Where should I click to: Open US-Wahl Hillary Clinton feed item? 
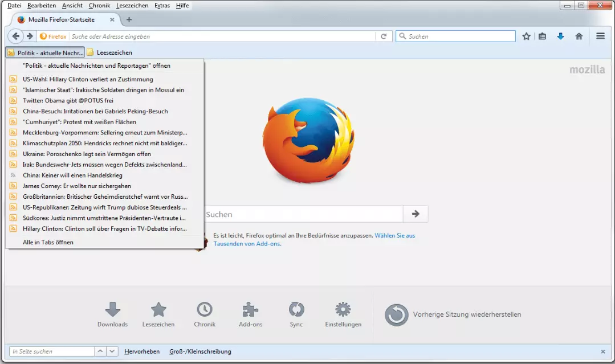104,79
